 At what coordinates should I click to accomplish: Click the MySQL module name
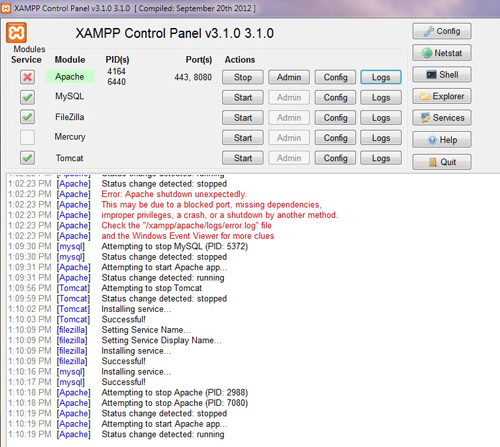(x=69, y=96)
